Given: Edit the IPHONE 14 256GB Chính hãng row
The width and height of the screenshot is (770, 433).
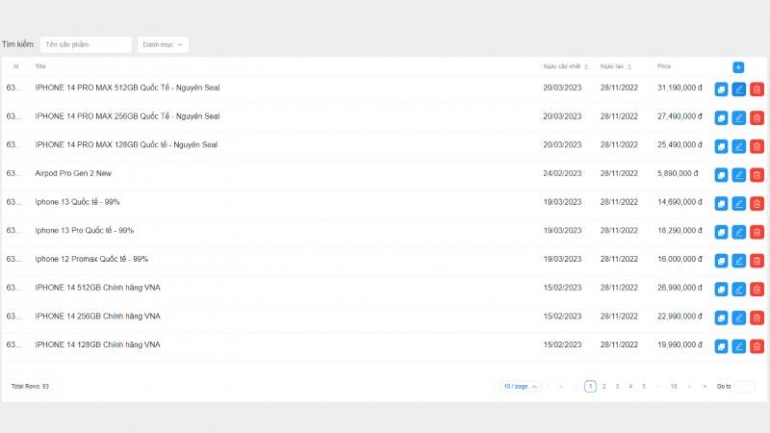Looking at the screenshot, I should click(x=739, y=318).
